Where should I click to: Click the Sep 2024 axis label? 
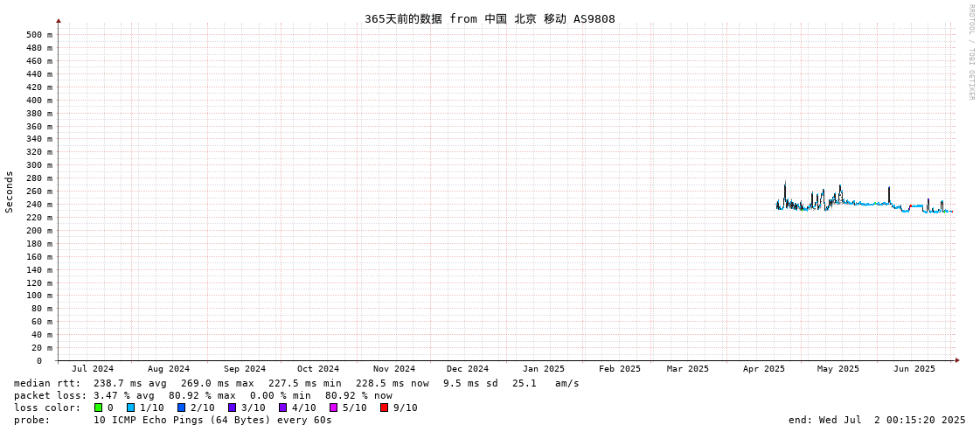click(x=245, y=369)
